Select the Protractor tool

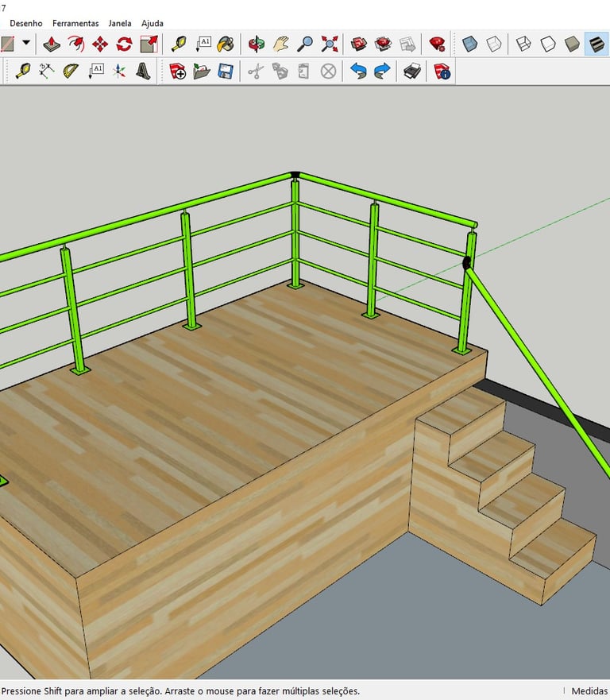point(71,71)
